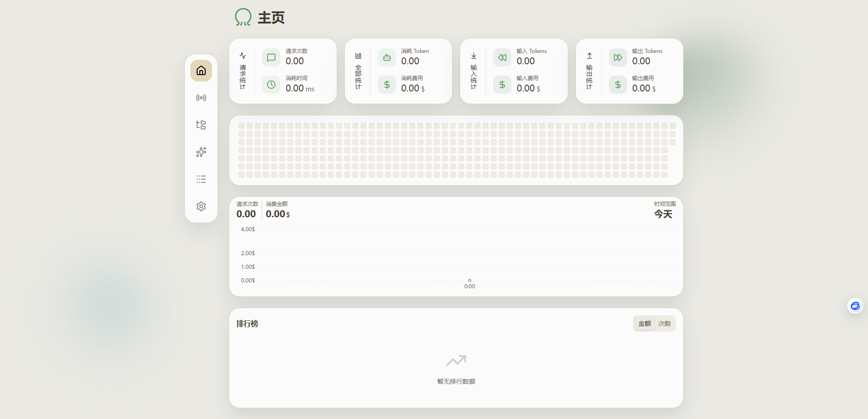This screenshot has height=419, width=868.
Task: Open the models sparkle icon in sidebar
Action: [201, 152]
